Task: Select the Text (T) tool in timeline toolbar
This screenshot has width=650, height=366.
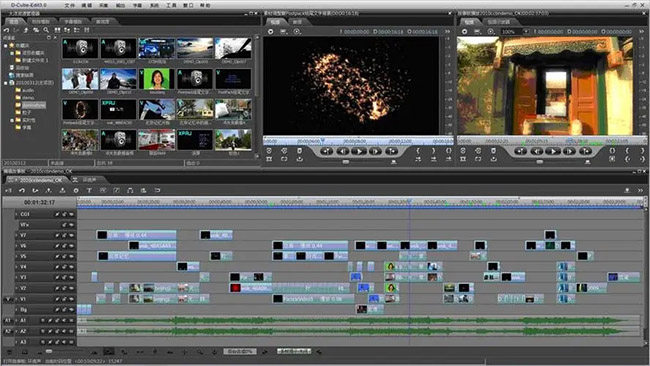Action: click(89, 190)
